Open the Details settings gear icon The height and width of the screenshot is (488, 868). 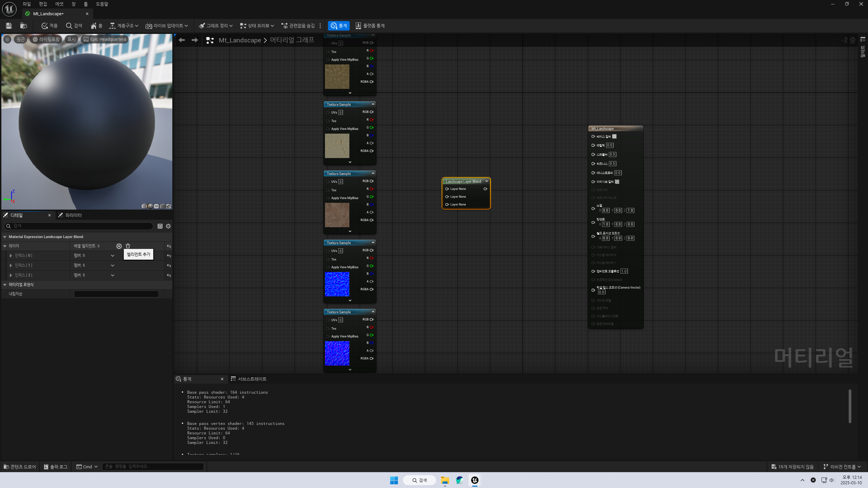tap(168, 226)
